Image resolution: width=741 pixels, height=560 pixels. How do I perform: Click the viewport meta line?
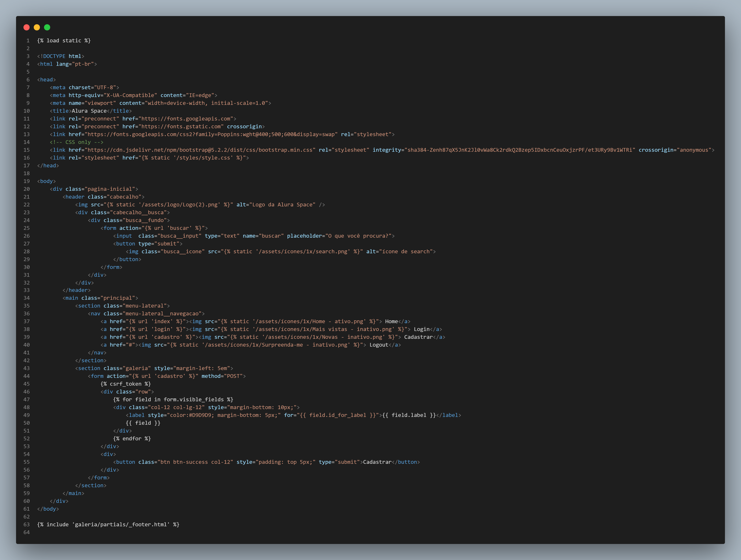tap(160, 103)
